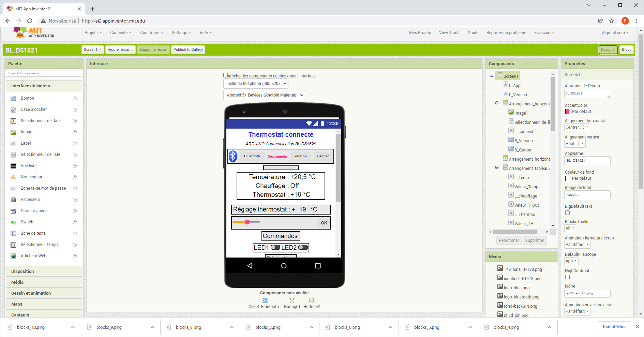Open the Taille du téléphone dropdown

tap(256, 84)
